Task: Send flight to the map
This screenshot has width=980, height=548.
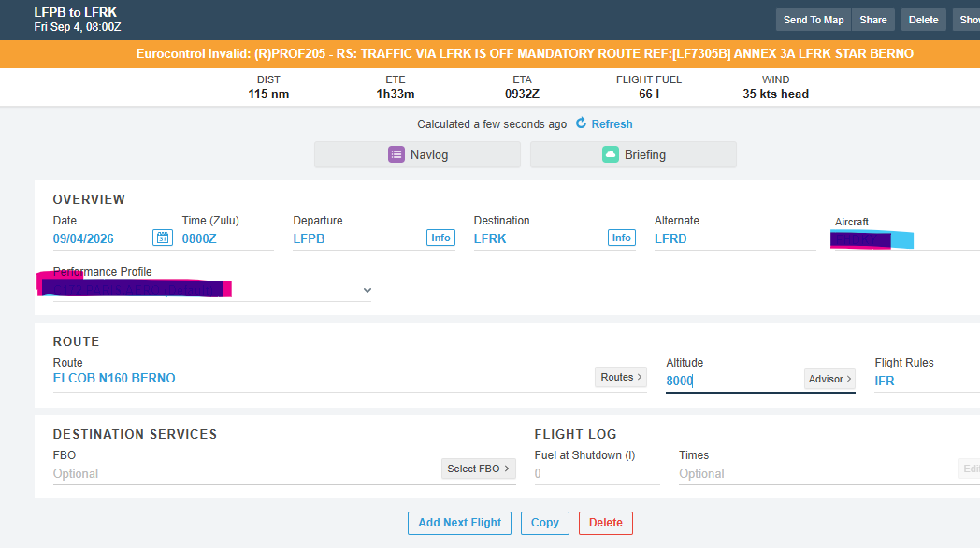Action: coord(814,20)
